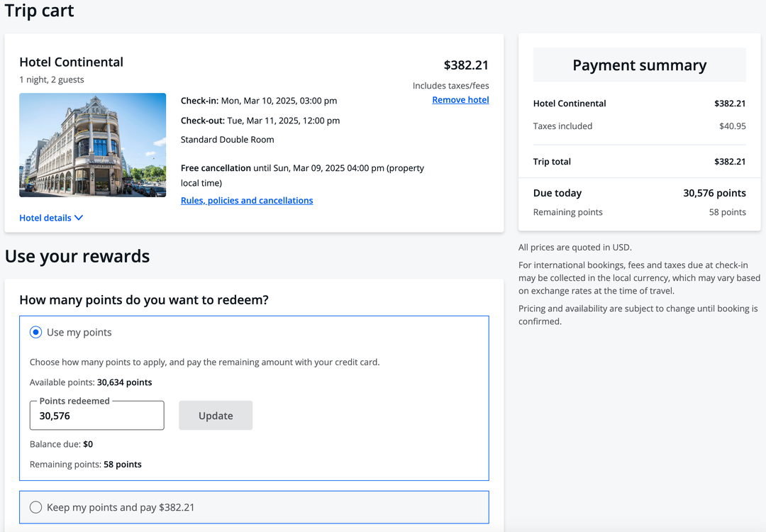The width and height of the screenshot is (766, 532).
Task: Select the "Standard Double Room" text
Action: 228,139
